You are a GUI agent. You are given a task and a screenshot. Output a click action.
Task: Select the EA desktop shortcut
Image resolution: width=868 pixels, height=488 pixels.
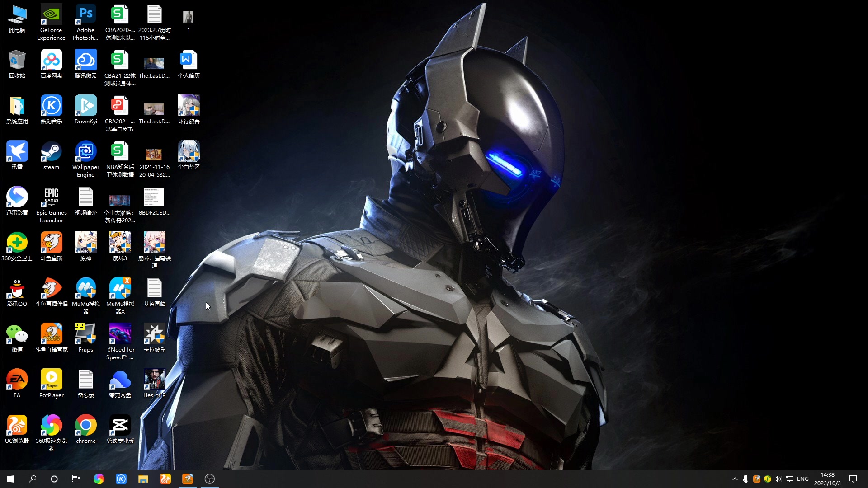click(17, 384)
